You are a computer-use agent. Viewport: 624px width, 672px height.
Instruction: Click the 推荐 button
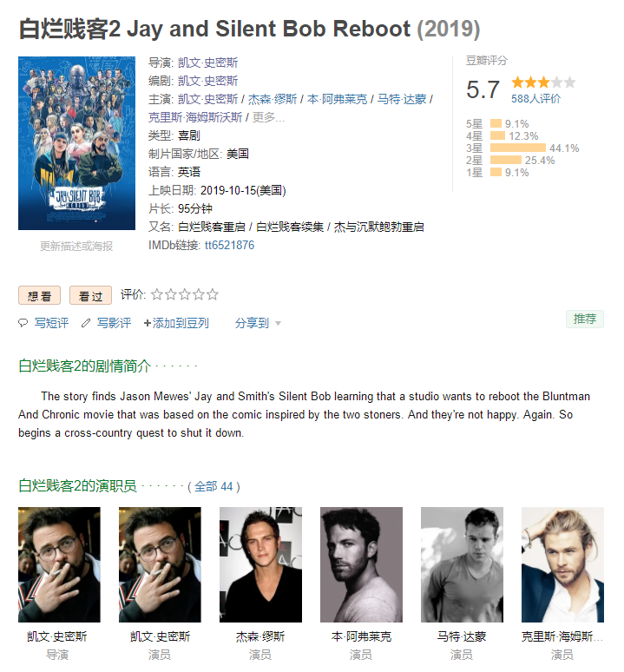585,319
